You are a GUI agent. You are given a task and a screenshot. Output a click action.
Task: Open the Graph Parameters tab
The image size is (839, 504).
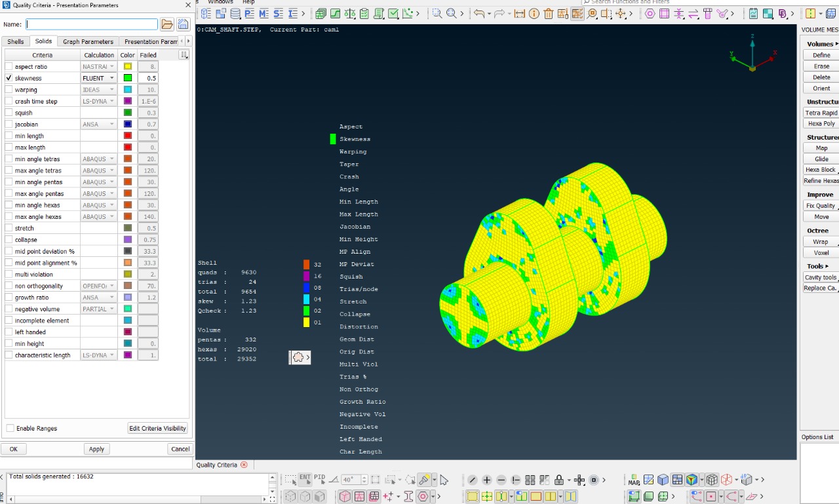tap(88, 41)
